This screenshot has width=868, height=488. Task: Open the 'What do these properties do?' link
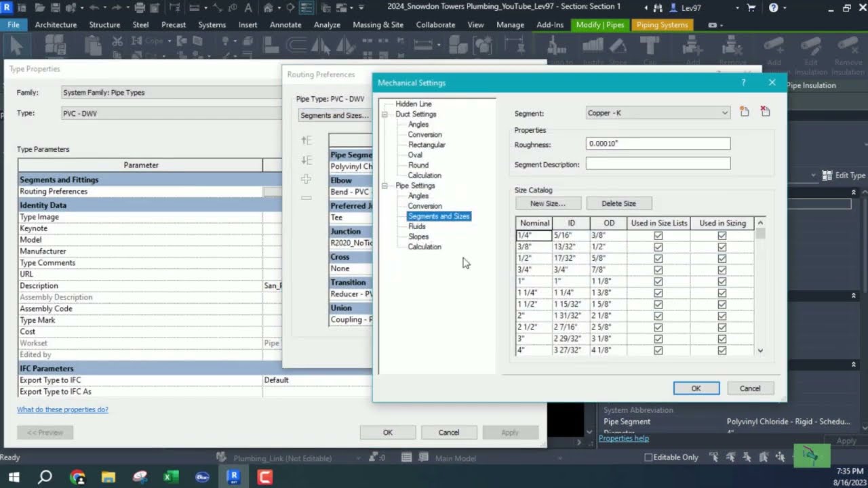point(62,409)
